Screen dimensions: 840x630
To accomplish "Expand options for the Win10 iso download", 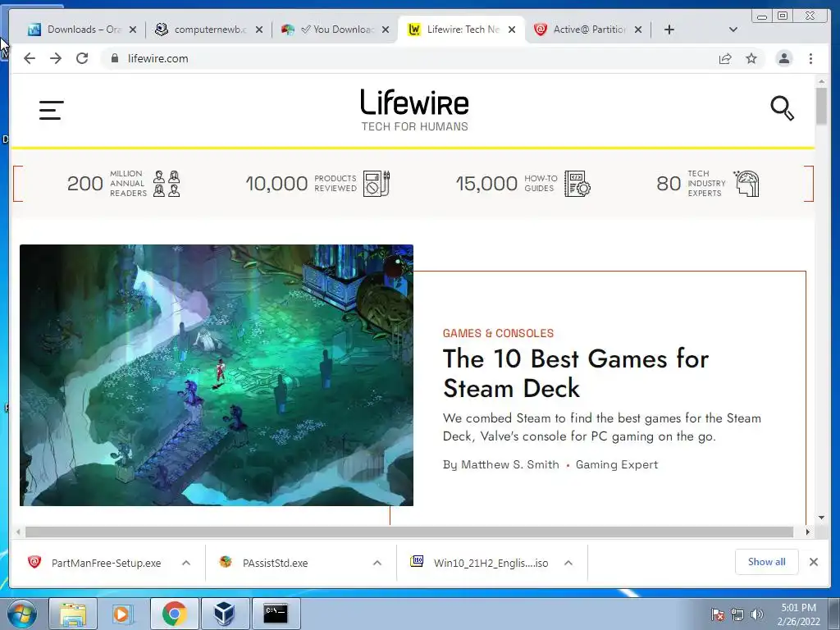I will click(568, 563).
